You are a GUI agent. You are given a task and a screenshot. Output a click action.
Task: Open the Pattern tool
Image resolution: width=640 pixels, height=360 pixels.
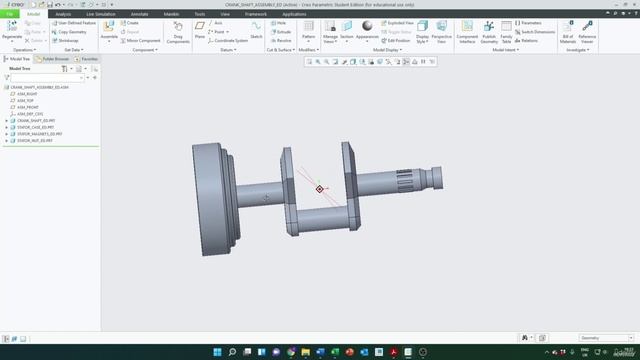pos(309,30)
